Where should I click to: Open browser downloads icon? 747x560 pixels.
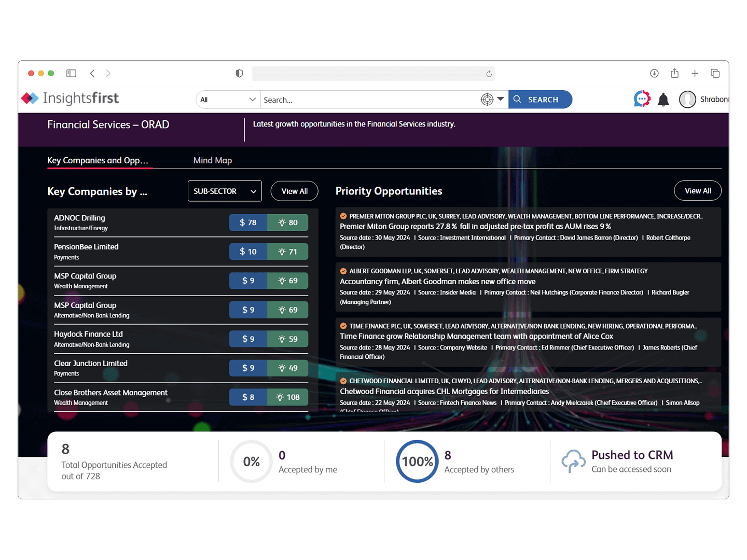pos(654,73)
